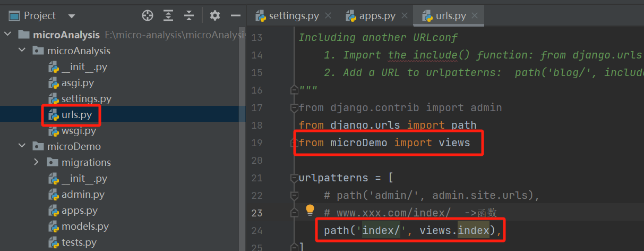Click 'views.index' in the path call

pyautogui.click(x=454, y=231)
